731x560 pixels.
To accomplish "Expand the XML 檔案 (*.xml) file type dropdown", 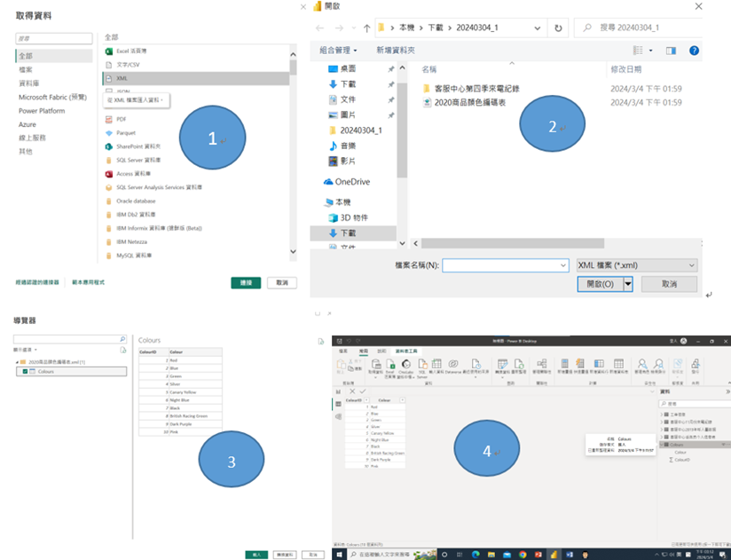I will coord(636,265).
